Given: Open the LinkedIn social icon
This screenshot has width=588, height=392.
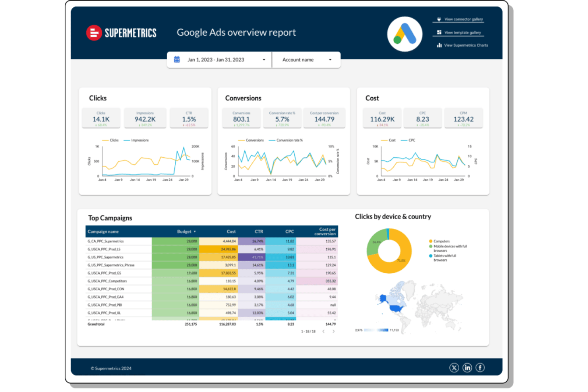Looking at the screenshot, I should (467, 368).
